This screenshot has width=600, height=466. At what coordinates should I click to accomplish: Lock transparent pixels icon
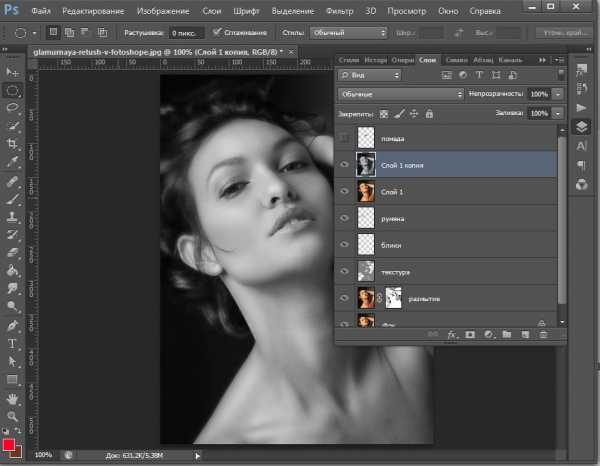click(x=384, y=114)
